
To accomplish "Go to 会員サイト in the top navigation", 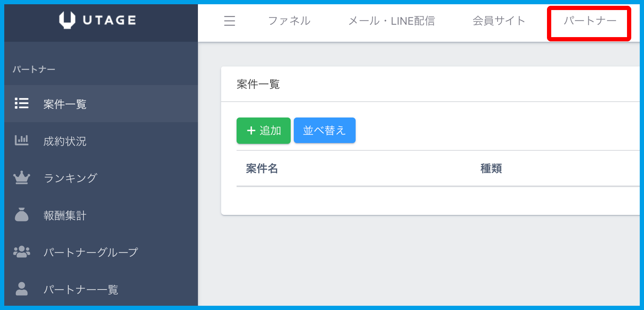I will [x=499, y=21].
